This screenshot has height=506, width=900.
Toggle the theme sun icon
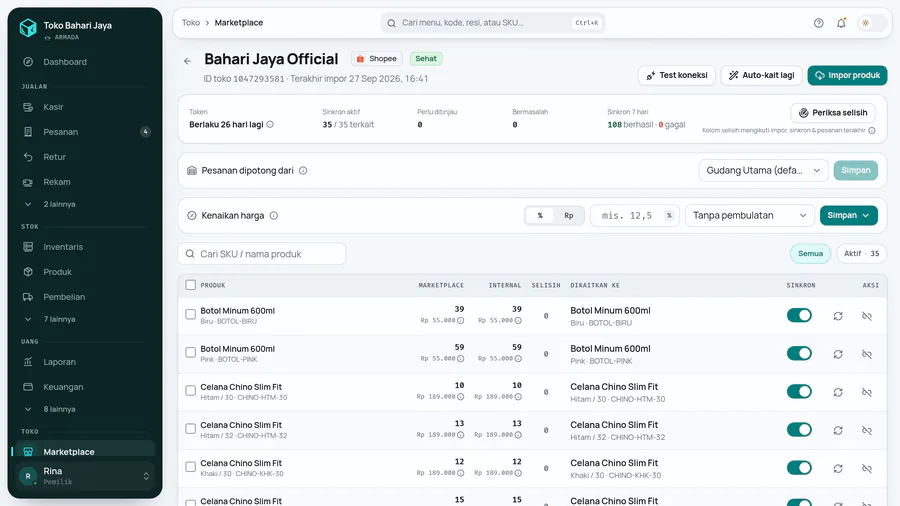(x=866, y=23)
